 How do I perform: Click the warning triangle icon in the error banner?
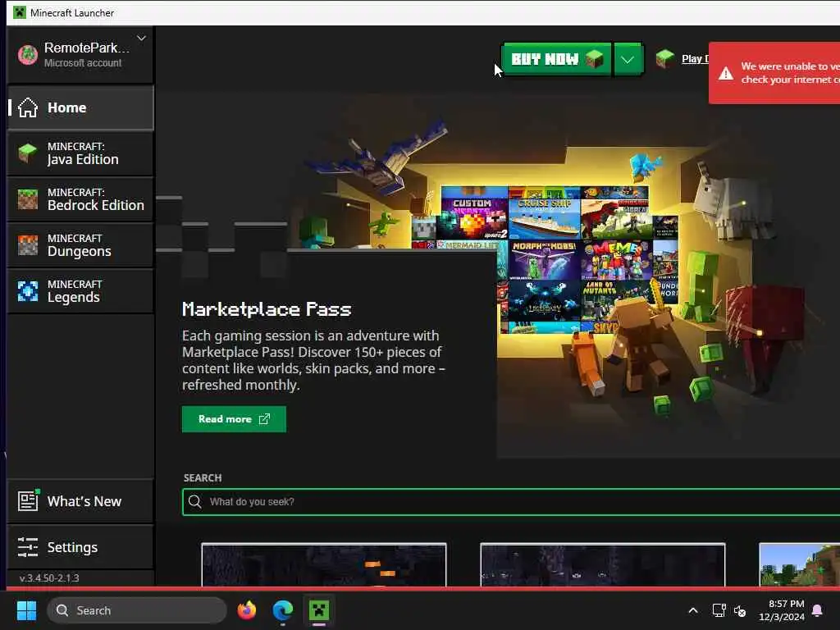tap(726, 73)
